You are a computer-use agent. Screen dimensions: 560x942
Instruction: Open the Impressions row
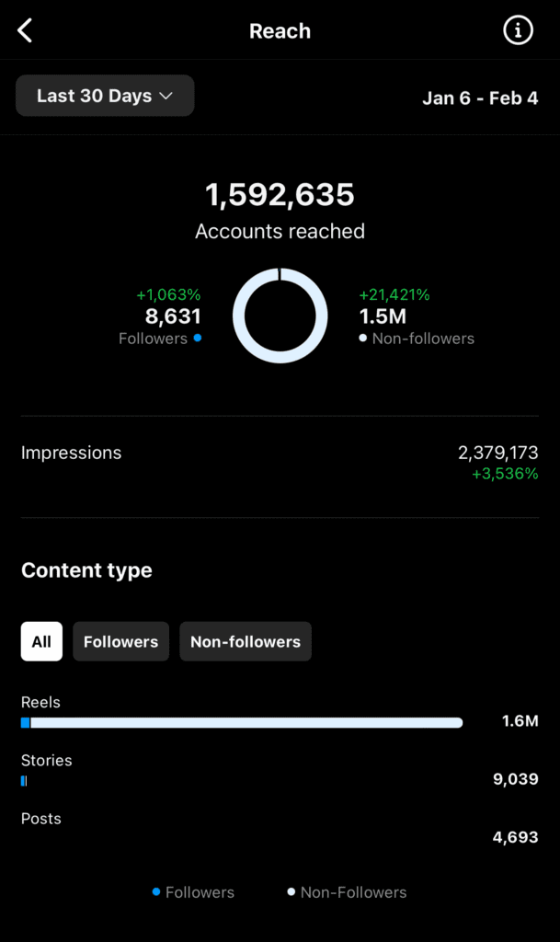coord(280,463)
